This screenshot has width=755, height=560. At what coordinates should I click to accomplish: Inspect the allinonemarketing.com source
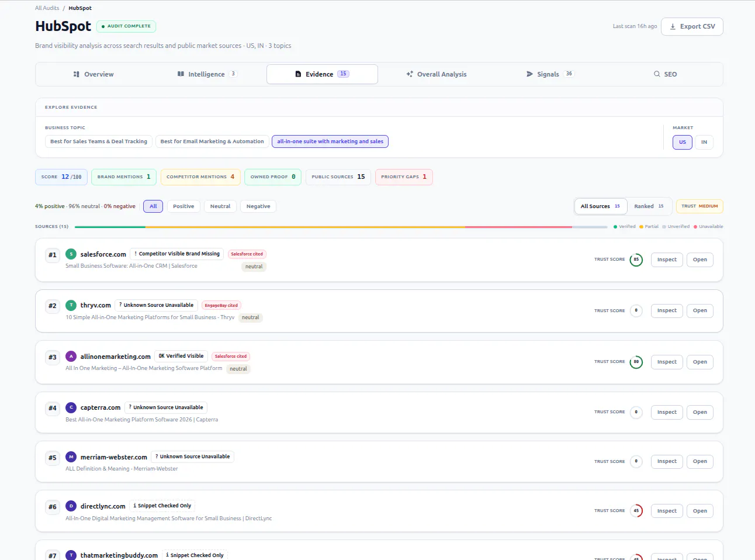click(x=667, y=362)
